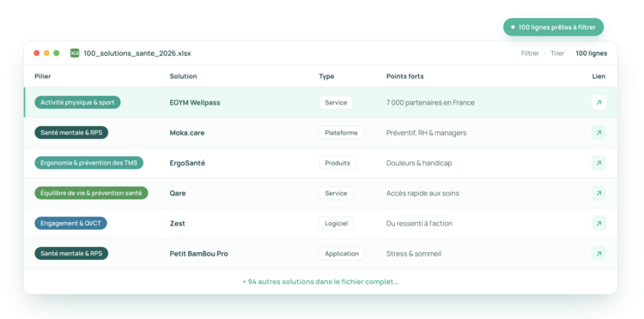
Task: Click 'Stress & sommeil' text
Action: [414, 254]
